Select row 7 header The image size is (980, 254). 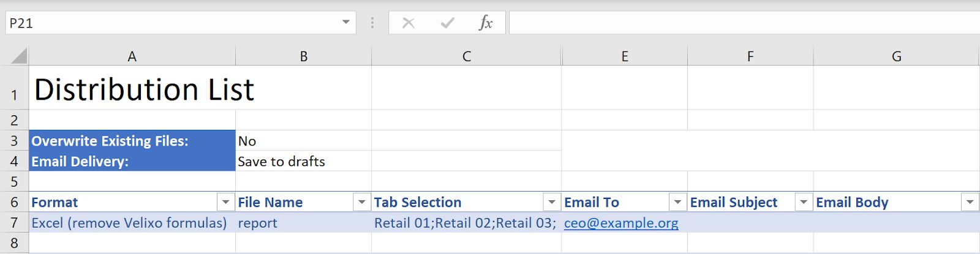(14, 223)
